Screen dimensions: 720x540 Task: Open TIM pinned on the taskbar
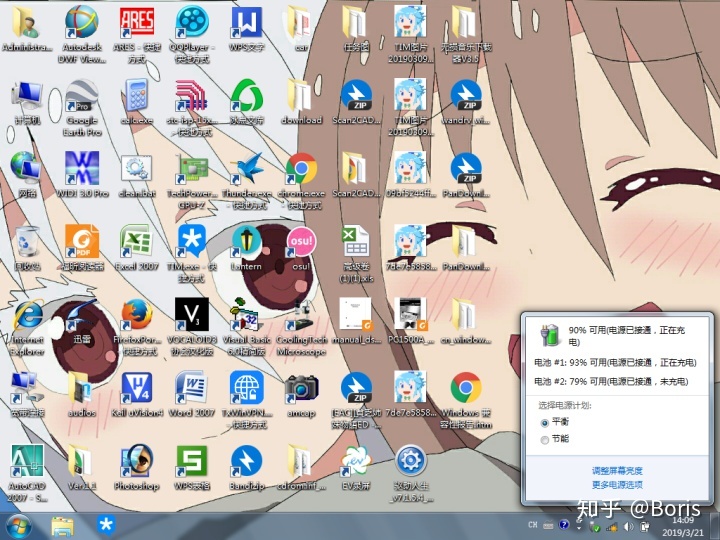pos(106,526)
